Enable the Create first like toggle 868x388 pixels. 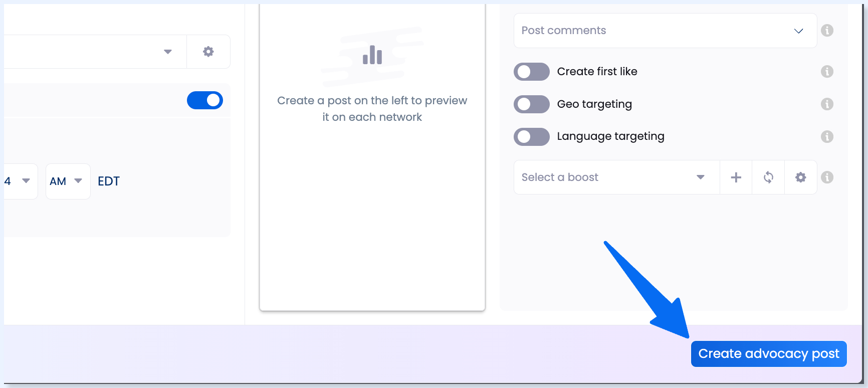tap(532, 72)
